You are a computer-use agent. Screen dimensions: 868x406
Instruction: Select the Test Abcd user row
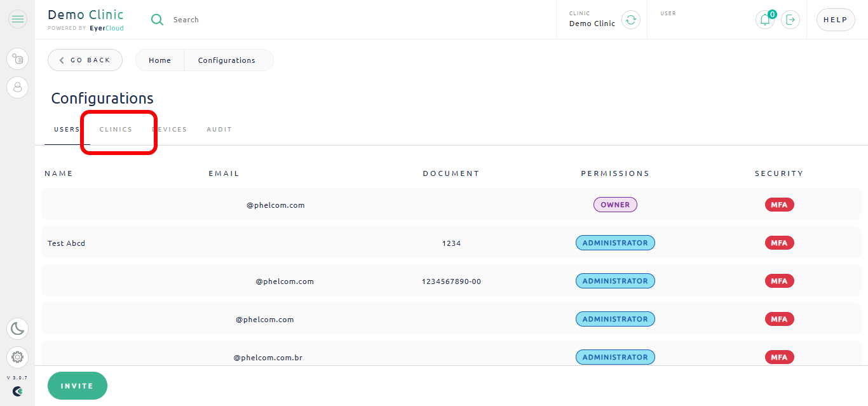coord(451,243)
